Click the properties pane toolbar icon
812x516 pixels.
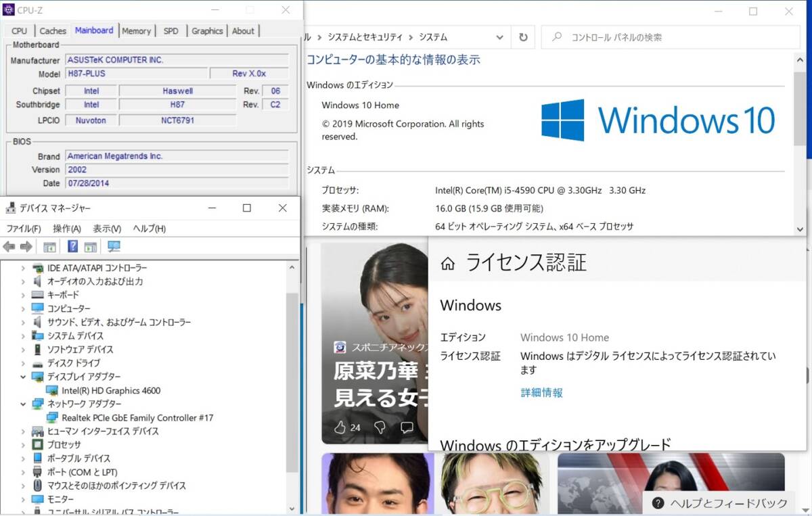(91, 246)
